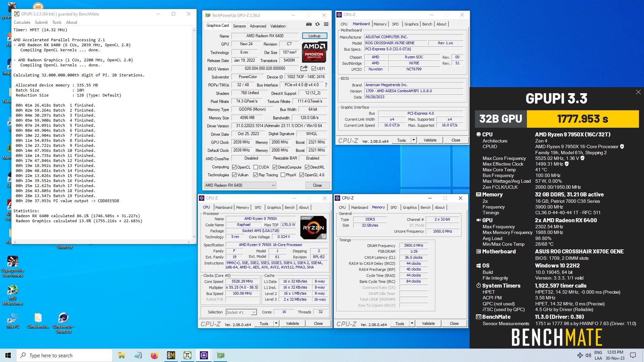Click the GPUPI horizontal scrollbar
The height and width of the screenshot is (362, 644).
point(102,242)
